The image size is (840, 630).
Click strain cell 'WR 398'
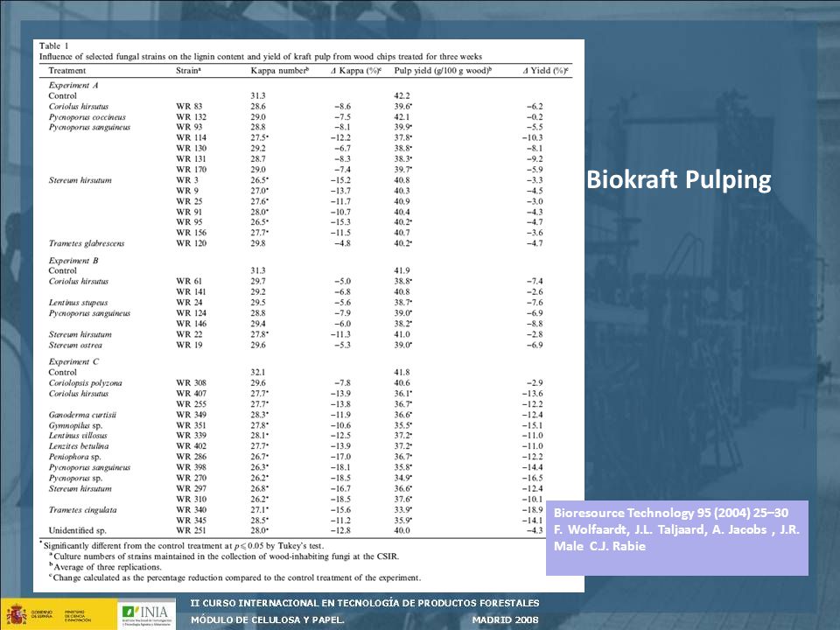tap(192, 467)
